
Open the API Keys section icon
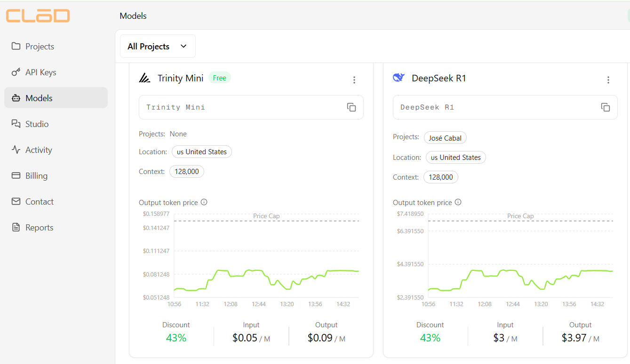tap(16, 72)
